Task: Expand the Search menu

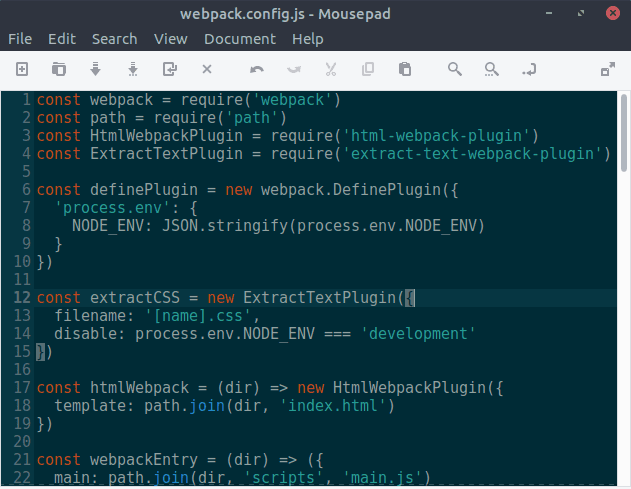Action: point(114,39)
